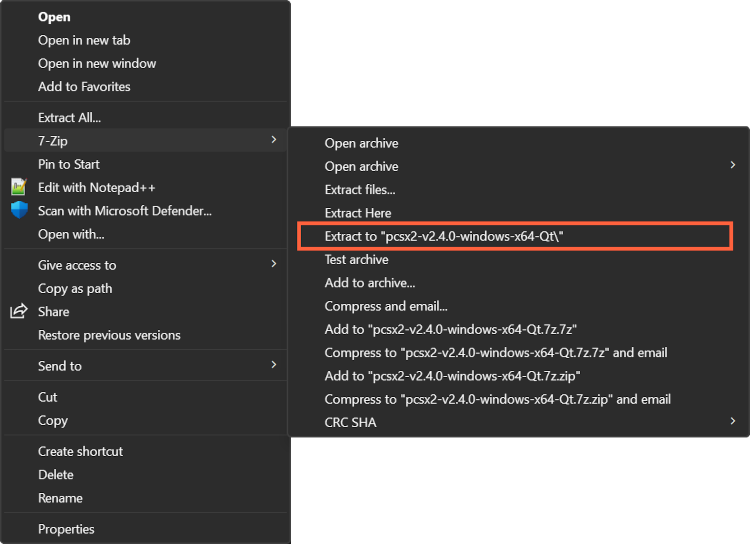This screenshot has height=544, width=750.
Task: Select Add to "pcsx2-v2.4.0-windows-x64-Qt.7z.7z"
Action: [518, 329]
